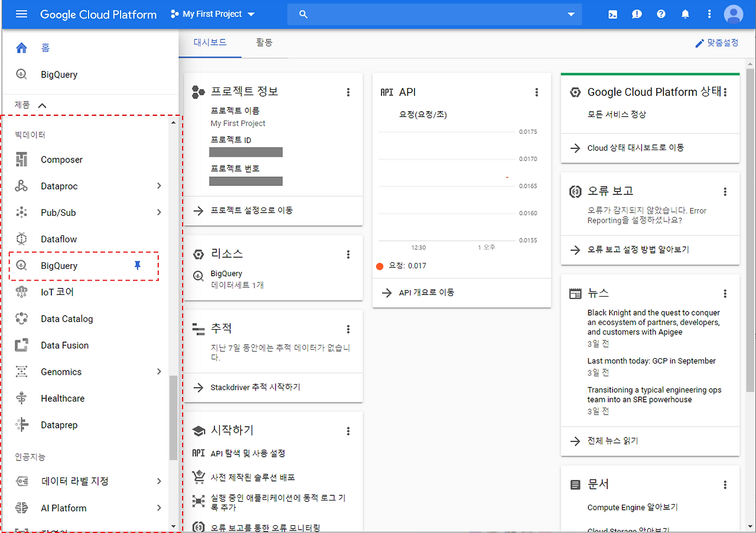Click the Composer icon in sidebar
The width and height of the screenshot is (756, 533).
point(22,160)
